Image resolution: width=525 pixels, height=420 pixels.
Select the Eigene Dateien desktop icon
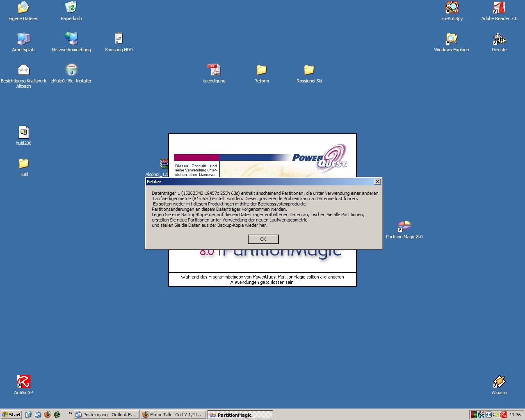point(23,11)
